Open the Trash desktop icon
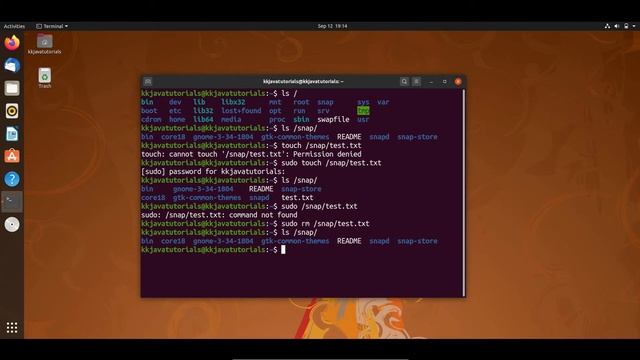This screenshot has height=360, width=640. [45, 78]
